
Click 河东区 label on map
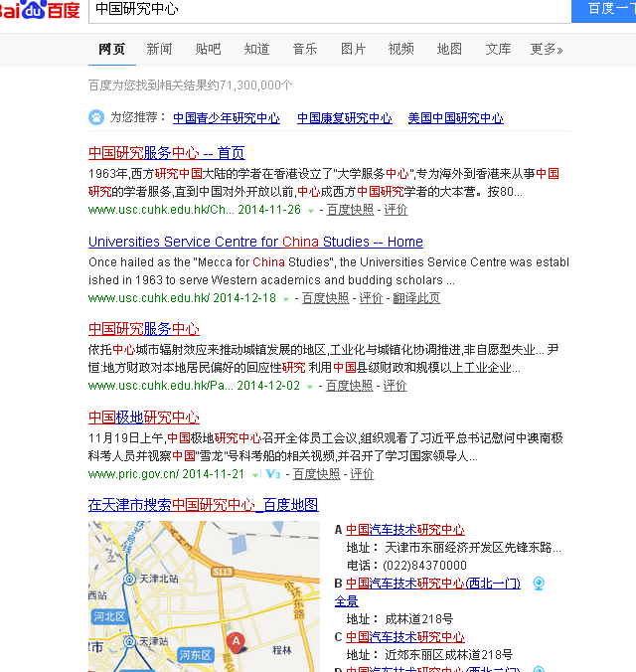(x=195, y=655)
